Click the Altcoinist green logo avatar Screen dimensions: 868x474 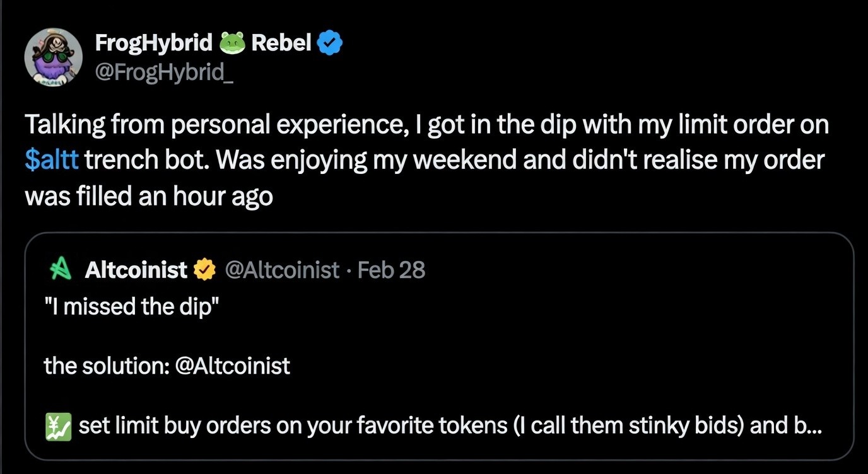(58, 269)
